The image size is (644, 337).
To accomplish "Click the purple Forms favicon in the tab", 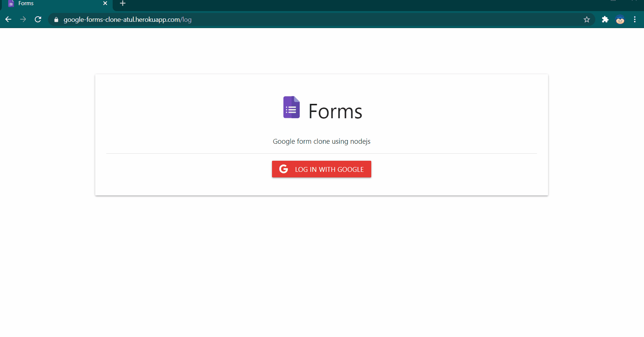I will [11, 4].
